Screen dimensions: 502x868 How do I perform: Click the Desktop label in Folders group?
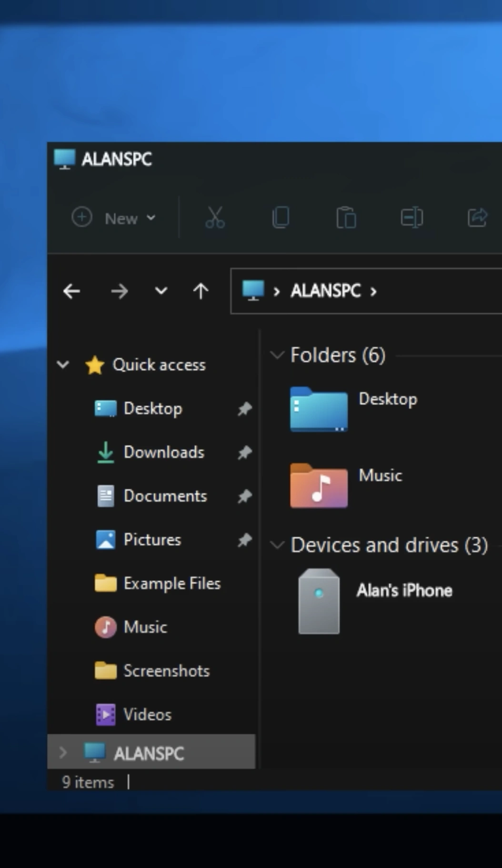(x=388, y=399)
